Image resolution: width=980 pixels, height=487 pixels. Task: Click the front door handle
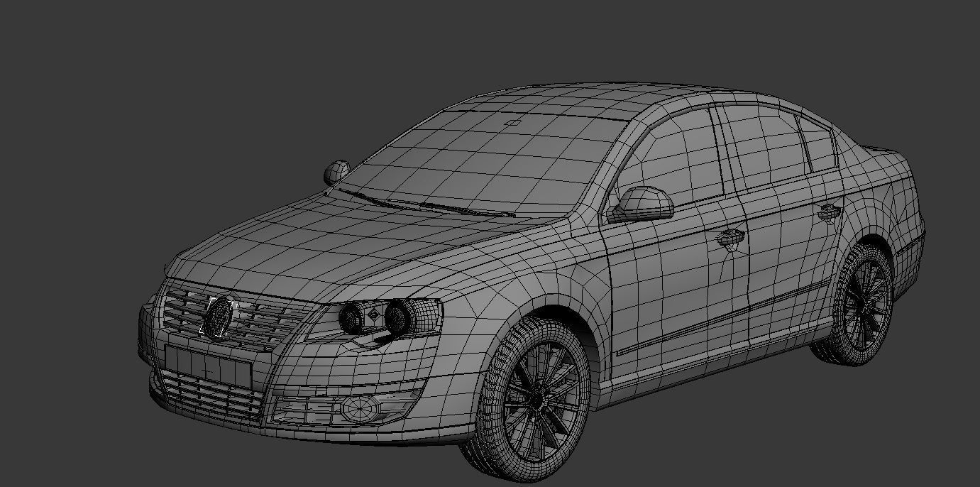tap(731, 238)
